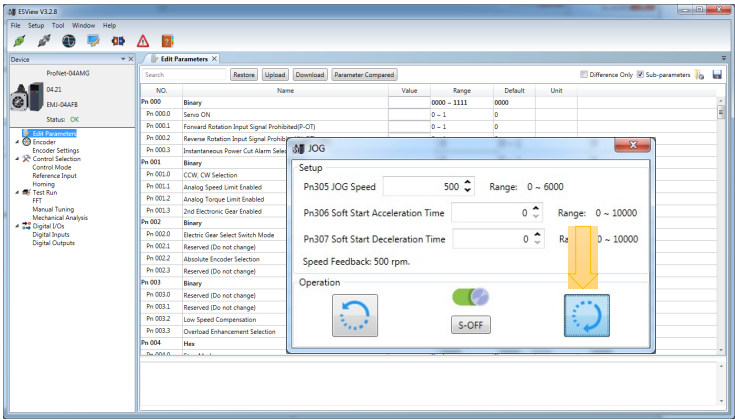
Task: Collapse the Test Run tree node
Action: pos(17,193)
